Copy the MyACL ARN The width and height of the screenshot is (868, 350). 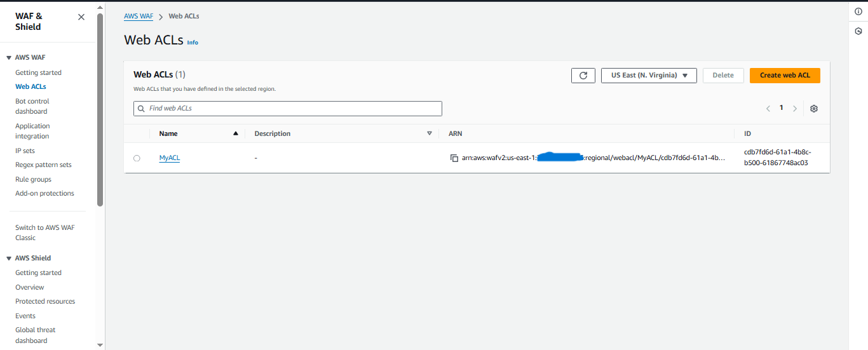click(454, 158)
